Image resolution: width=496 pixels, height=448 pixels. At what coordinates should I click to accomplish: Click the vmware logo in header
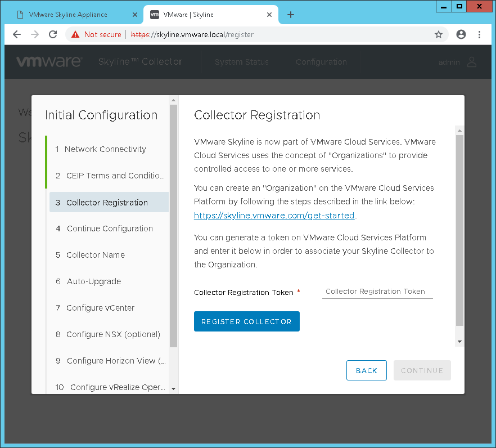(49, 61)
